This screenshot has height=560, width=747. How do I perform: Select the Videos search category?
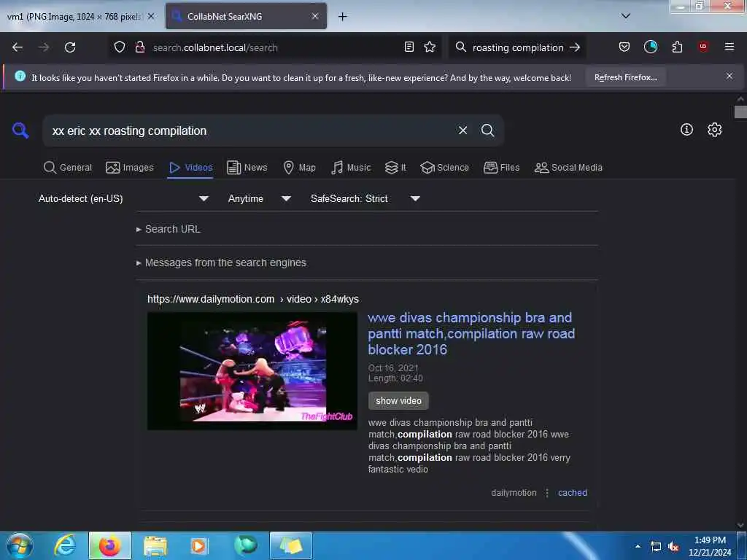tap(190, 168)
